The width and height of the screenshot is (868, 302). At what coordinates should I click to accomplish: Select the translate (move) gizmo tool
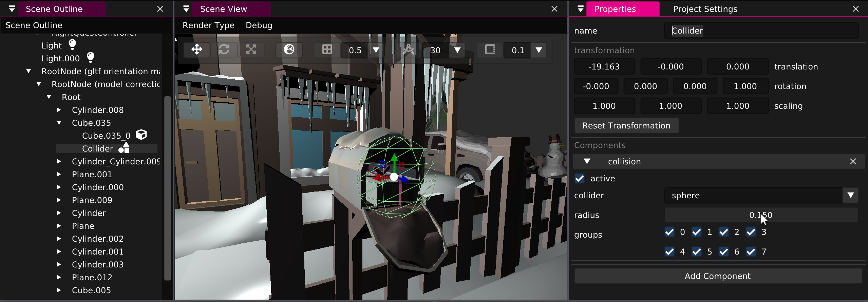(197, 50)
